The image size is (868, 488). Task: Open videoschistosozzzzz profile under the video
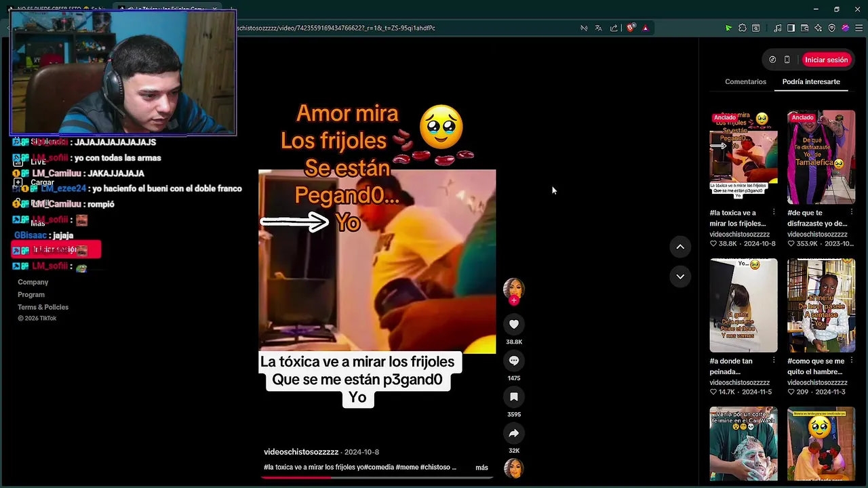coord(301,452)
